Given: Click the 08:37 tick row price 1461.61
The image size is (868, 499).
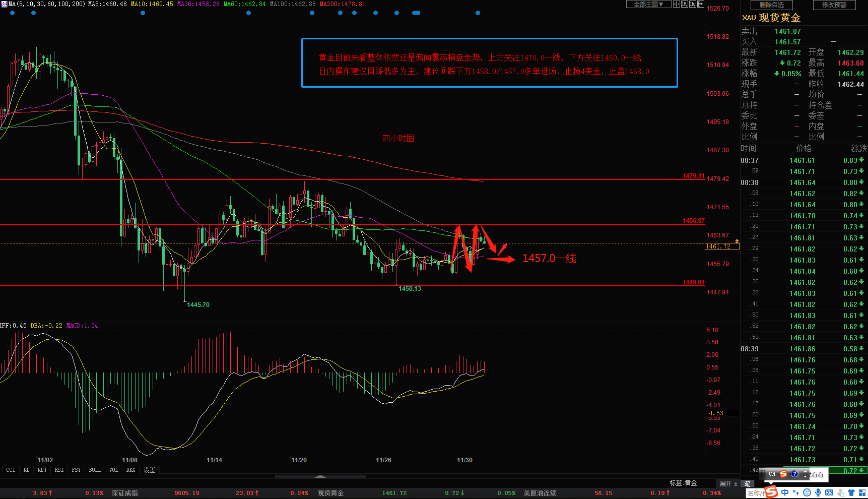Looking at the screenshot, I should tap(802, 160).
